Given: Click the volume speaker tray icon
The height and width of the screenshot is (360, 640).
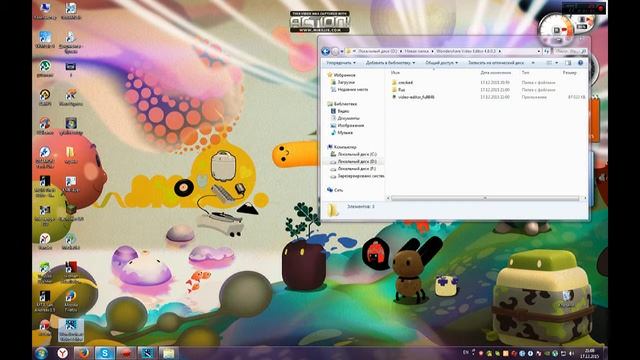Looking at the screenshot, I should (x=571, y=353).
